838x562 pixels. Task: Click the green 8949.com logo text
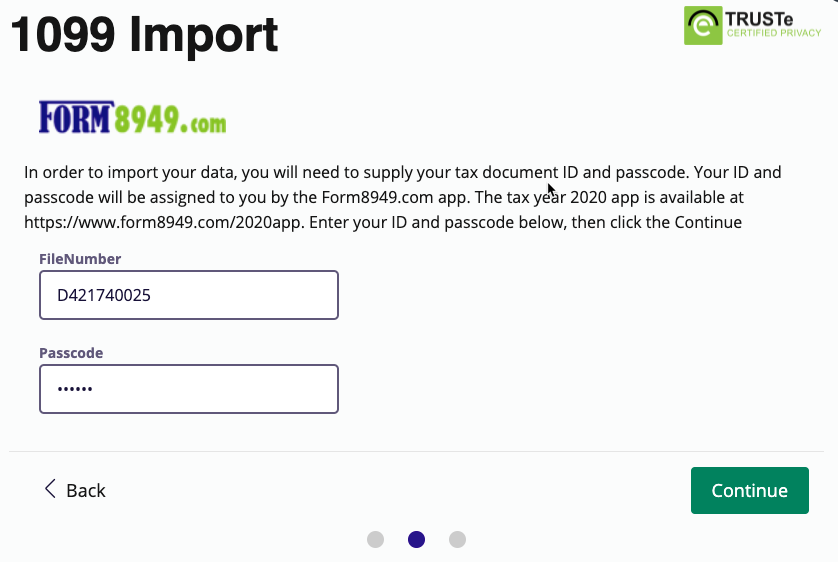[170, 119]
